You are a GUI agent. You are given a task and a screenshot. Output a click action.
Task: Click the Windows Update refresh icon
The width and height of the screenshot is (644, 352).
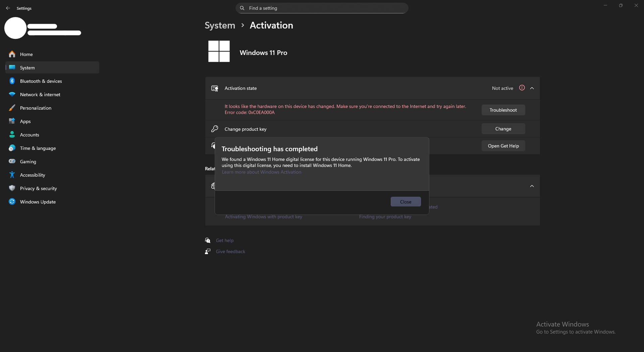click(12, 201)
